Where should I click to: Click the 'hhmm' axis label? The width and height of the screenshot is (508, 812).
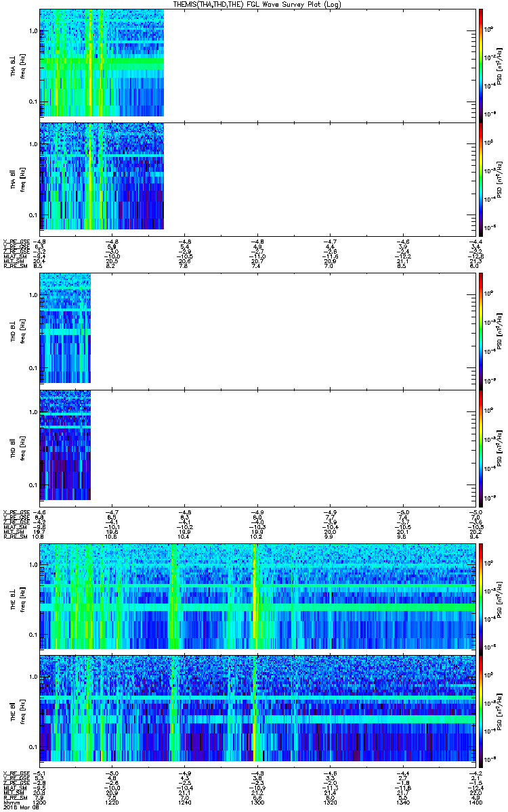tap(10, 801)
